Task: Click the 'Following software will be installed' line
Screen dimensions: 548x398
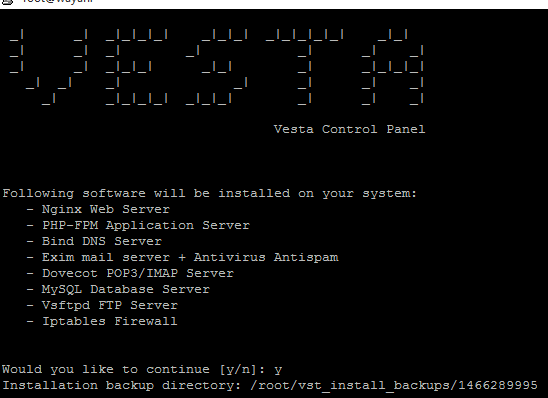Action: (x=210, y=193)
